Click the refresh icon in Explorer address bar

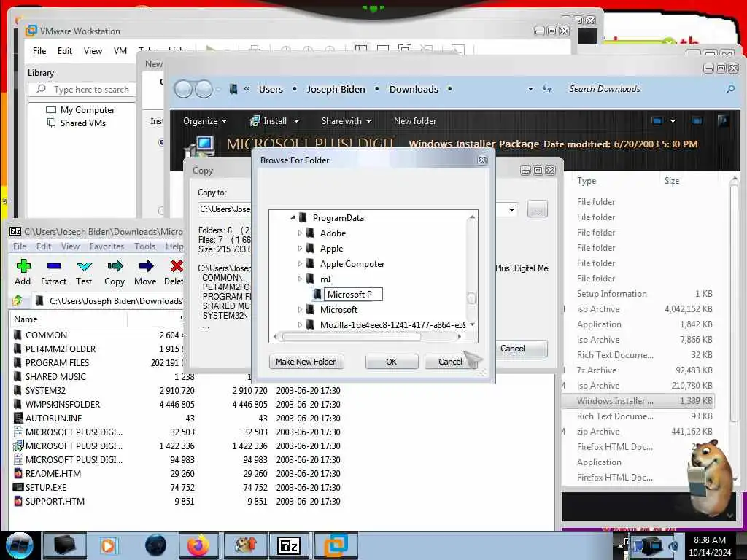click(547, 89)
